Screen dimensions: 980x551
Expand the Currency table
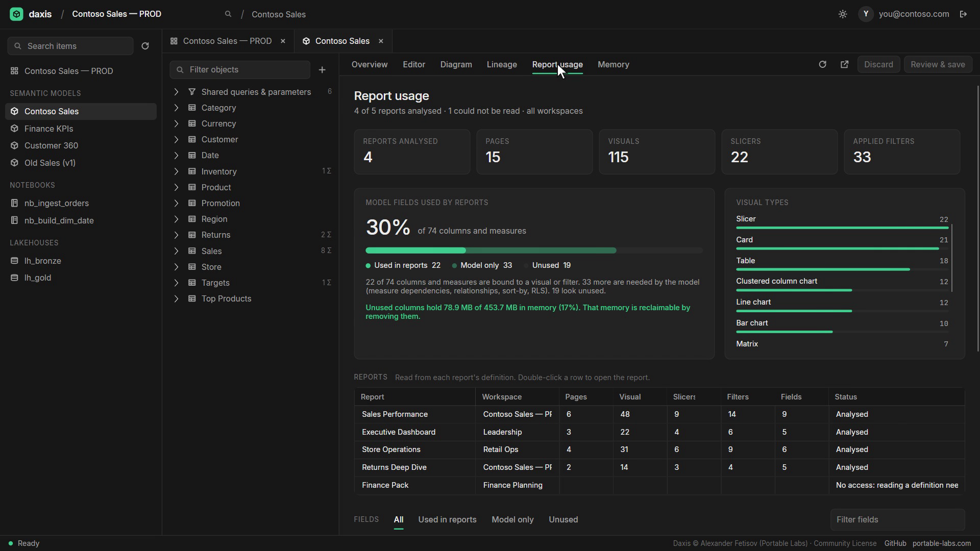coord(176,123)
